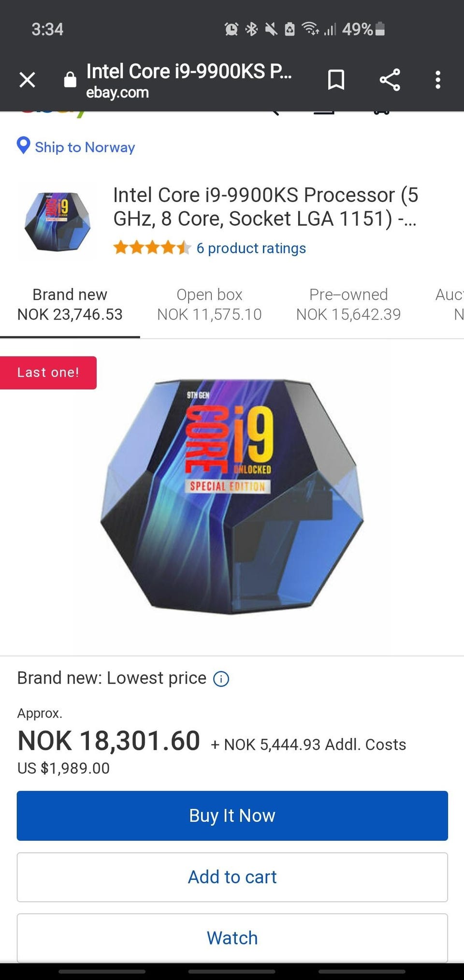Open the three-dot browser overflow menu
This screenshot has height=980, width=464.
[438, 80]
